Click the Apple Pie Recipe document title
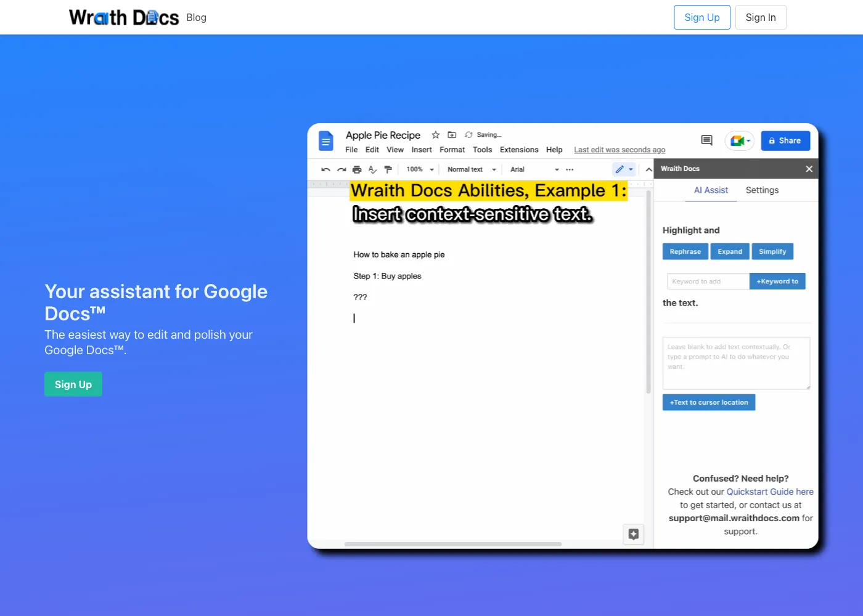 point(383,135)
